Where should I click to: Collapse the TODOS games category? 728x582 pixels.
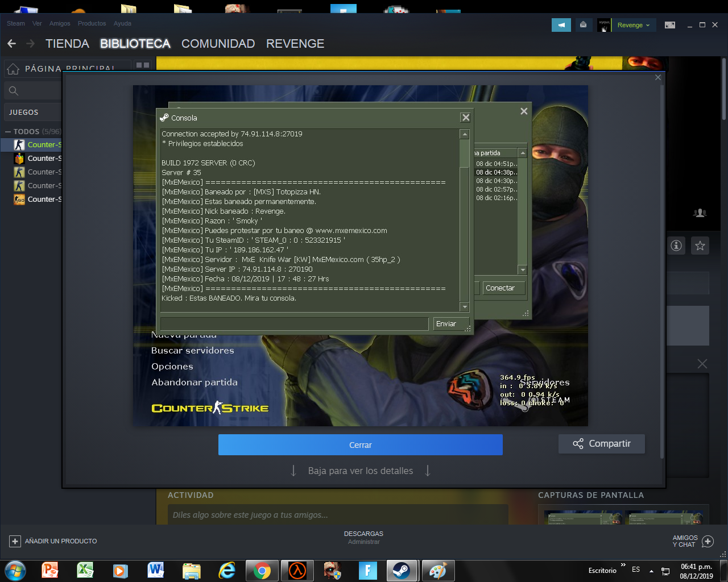(8, 131)
